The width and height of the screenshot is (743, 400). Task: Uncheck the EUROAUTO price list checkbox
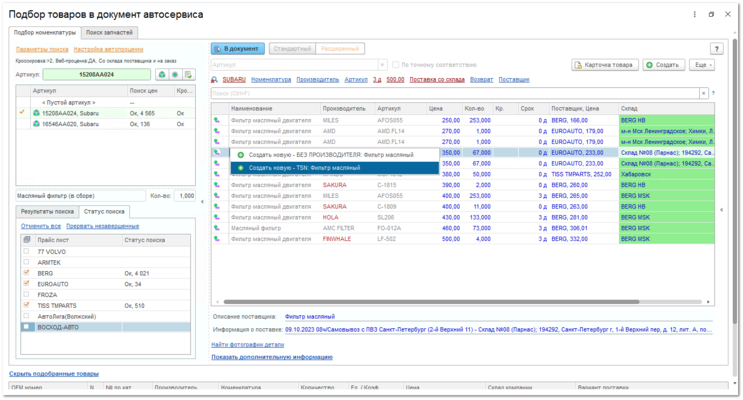(27, 283)
